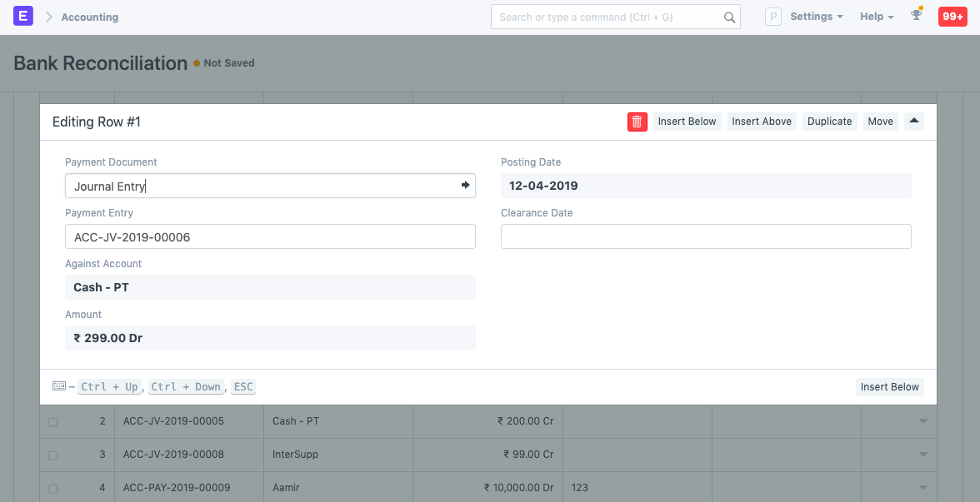Viewport: 980px width, 502px height.
Task: Open the 99+ notifications badge
Action: [x=952, y=16]
